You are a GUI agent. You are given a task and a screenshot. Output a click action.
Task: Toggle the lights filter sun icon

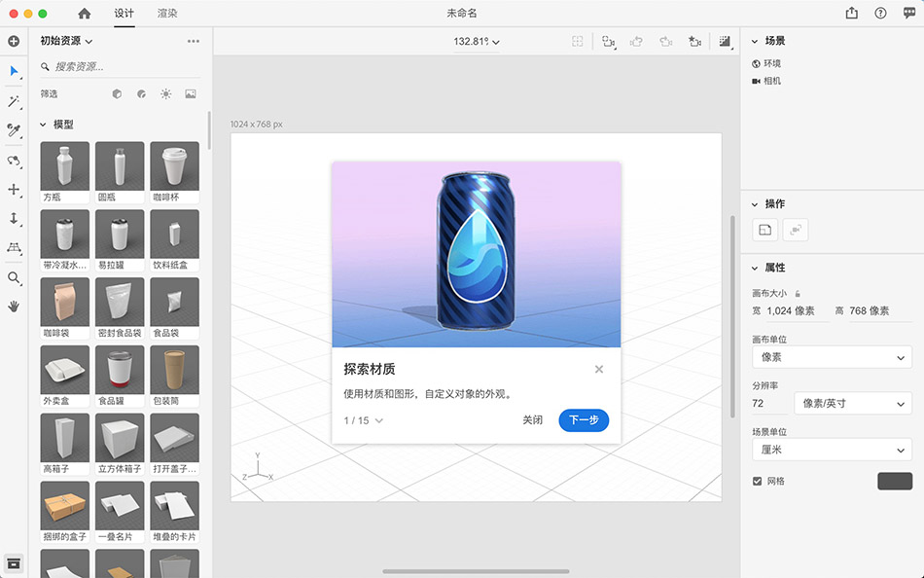165,94
